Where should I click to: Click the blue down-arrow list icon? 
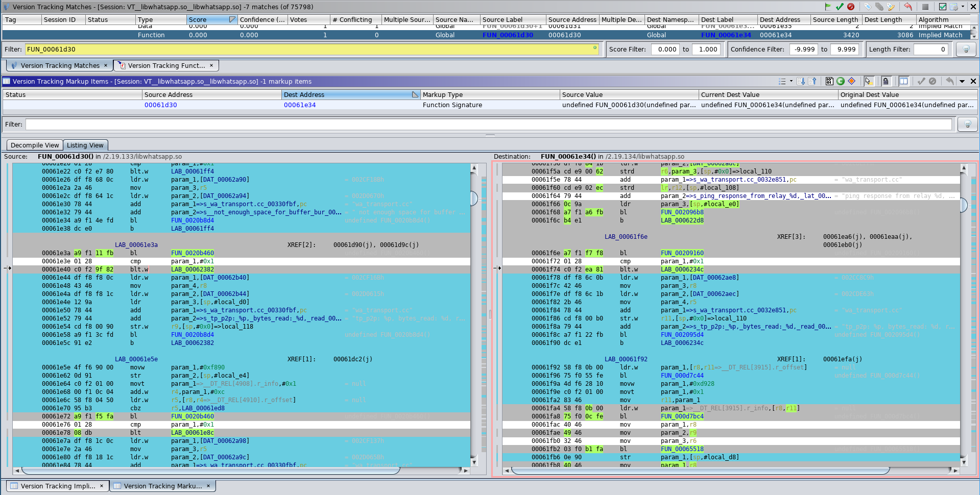click(801, 81)
